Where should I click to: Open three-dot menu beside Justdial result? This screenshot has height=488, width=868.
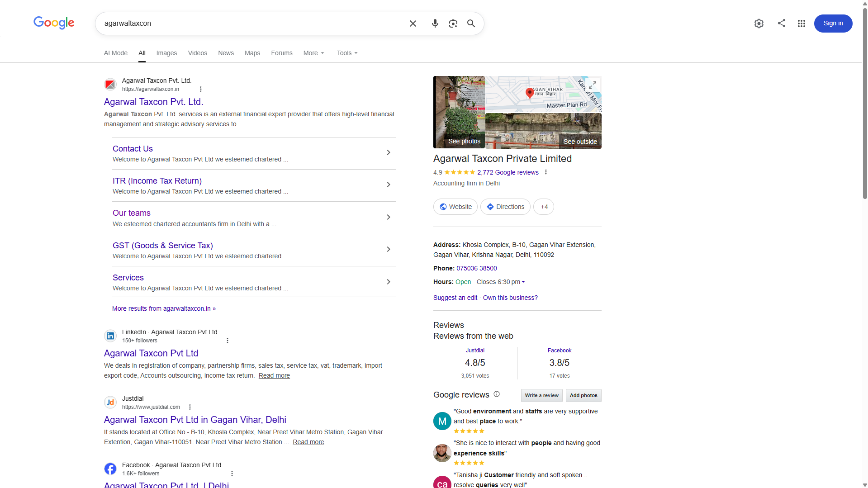click(x=190, y=407)
